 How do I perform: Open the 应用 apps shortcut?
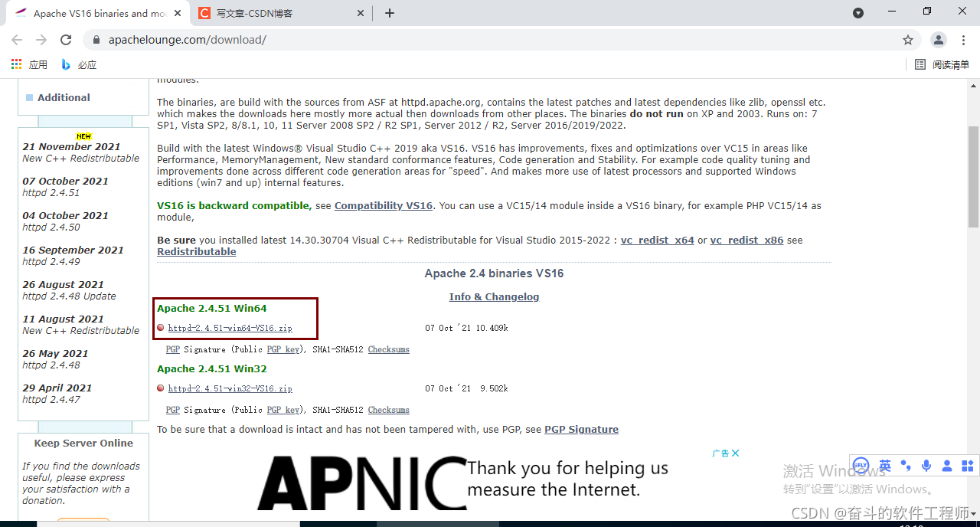coord(30,65)
